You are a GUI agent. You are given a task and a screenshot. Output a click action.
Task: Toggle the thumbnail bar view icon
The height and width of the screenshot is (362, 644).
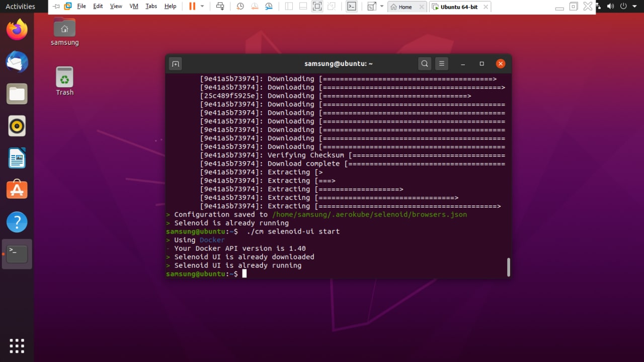coord(303,7)
